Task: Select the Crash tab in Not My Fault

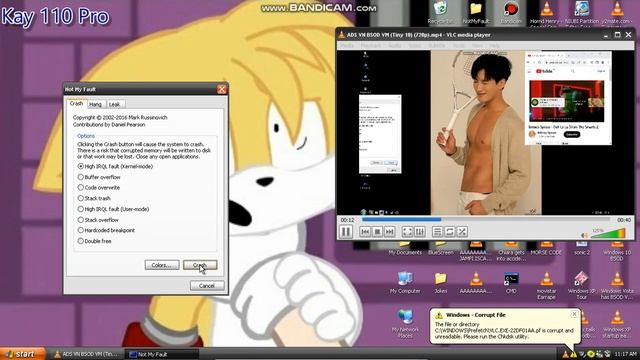Action: click(x=76, y=104)
